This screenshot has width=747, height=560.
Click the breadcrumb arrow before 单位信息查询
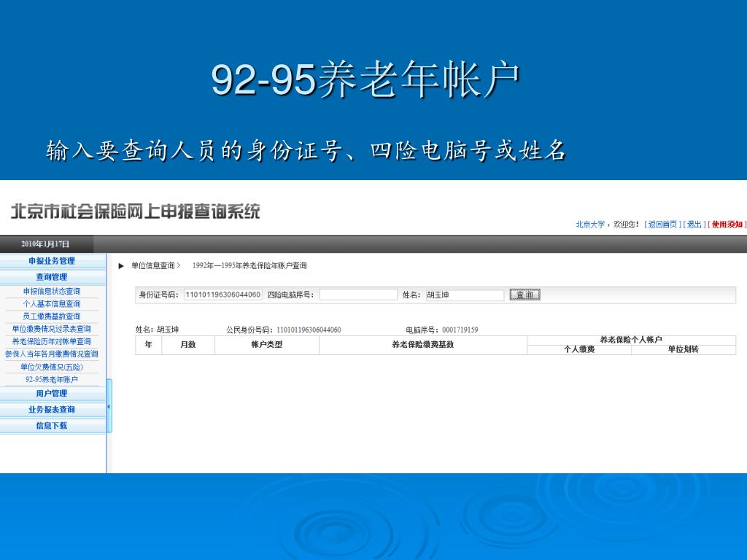(x=122, y=265)
